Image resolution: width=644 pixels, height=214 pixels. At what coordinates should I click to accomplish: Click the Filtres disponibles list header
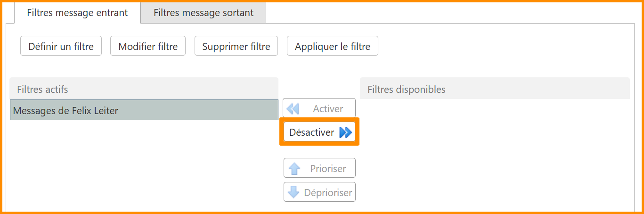[x=495, y=89]
